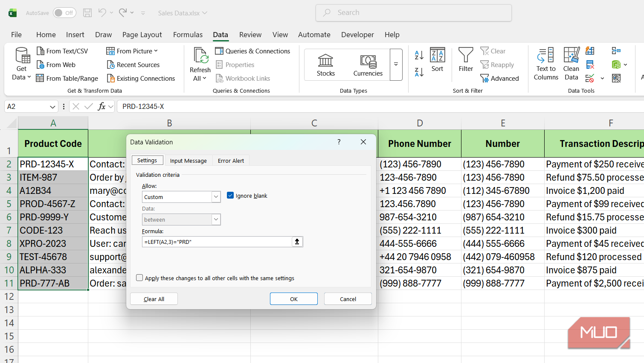The image size is (644, 363).
Task: Switch to the Insert ribbon tab
Action: point(75,35)
